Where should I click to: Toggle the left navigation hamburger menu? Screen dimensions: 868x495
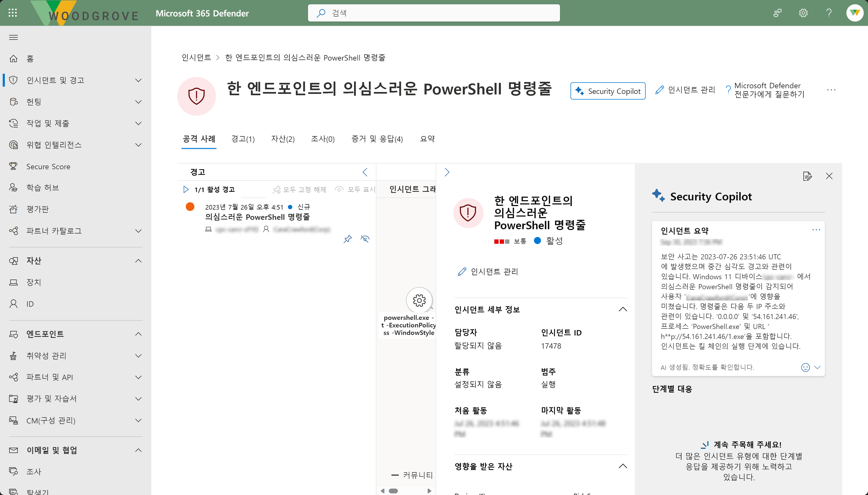13,37
